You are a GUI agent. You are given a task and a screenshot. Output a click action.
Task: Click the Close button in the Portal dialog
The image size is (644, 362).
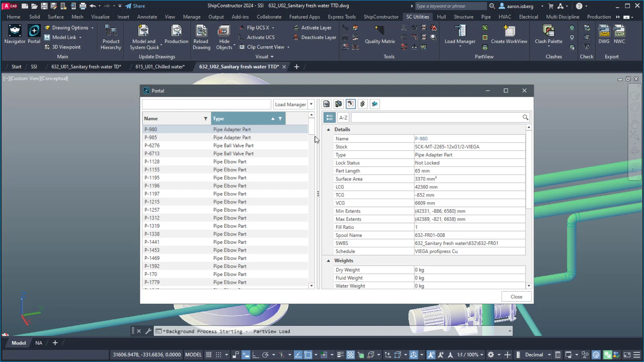[516, 297]
